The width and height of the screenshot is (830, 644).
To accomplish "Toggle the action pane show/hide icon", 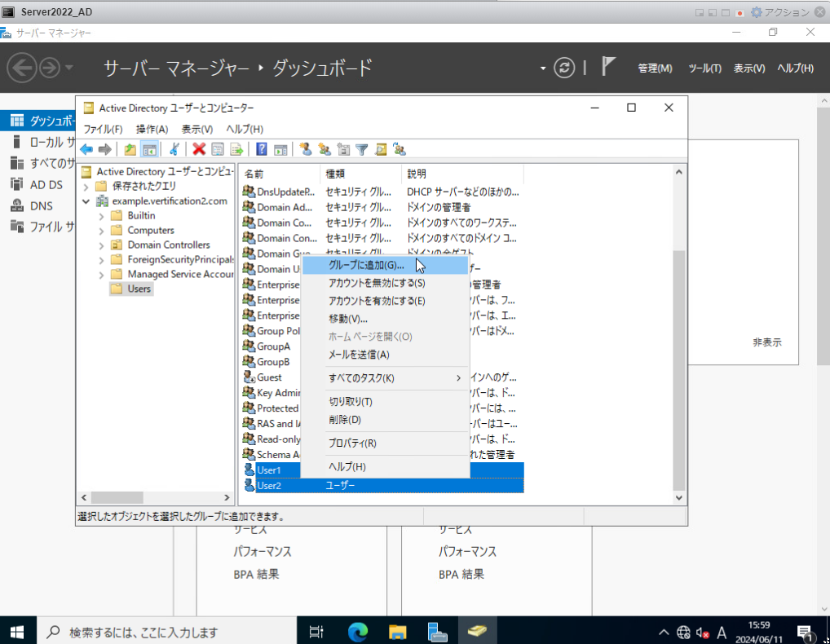I will (280, 150).
